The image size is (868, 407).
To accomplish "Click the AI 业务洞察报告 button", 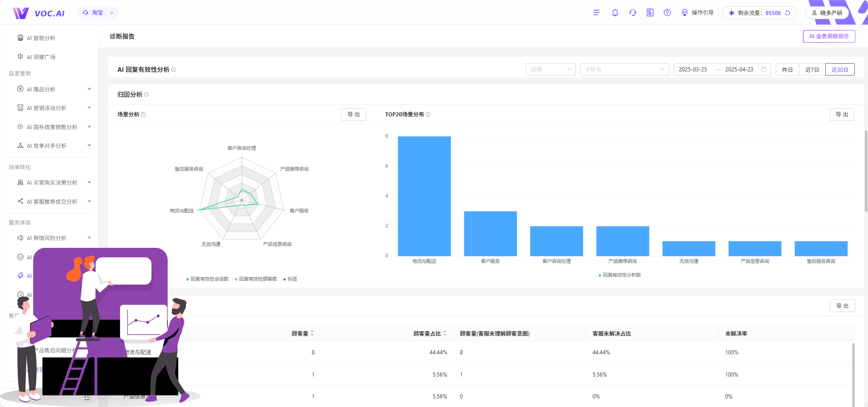I will pos(828,36).
